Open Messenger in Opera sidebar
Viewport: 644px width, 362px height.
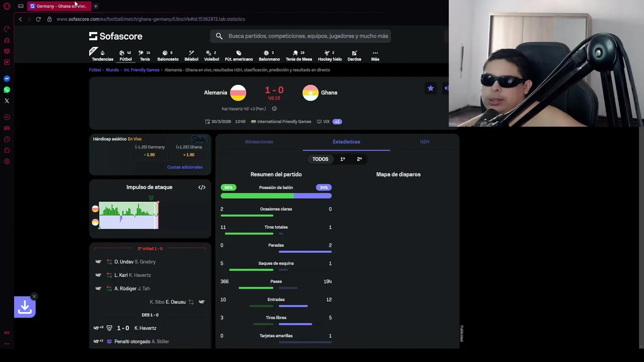click(7, 78)
